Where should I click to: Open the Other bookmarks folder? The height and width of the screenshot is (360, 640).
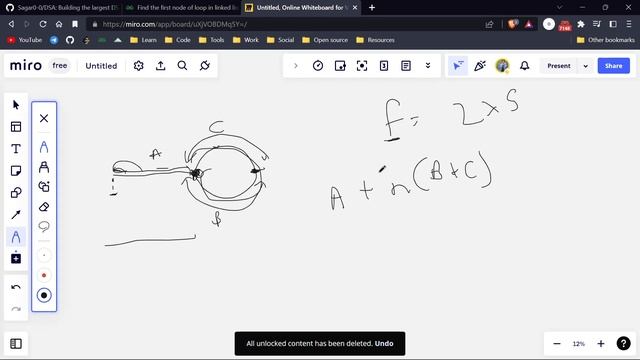point(606,40)
